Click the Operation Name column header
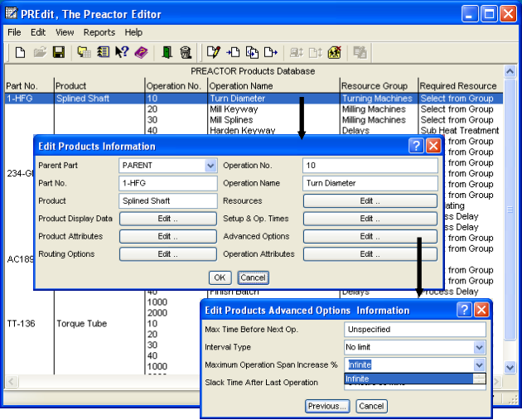Viewport: 522px width, 420px height. (x=273, y=86)
